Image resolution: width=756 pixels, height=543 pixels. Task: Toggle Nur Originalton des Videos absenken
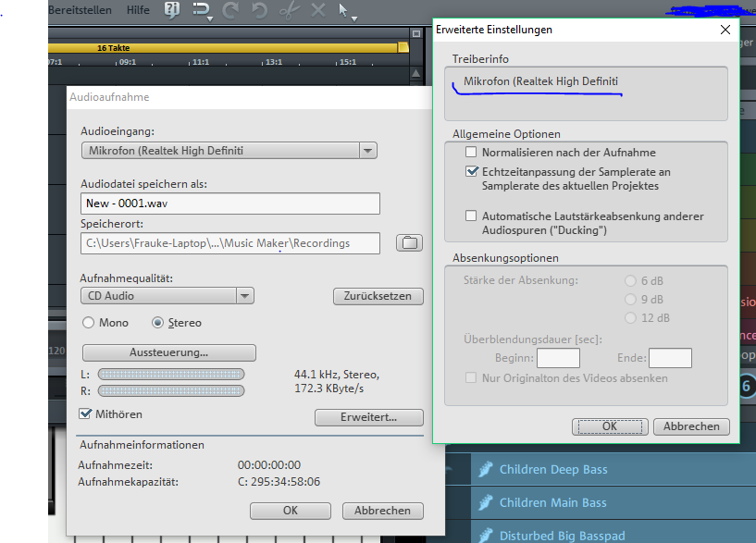(x=471, y=377)
